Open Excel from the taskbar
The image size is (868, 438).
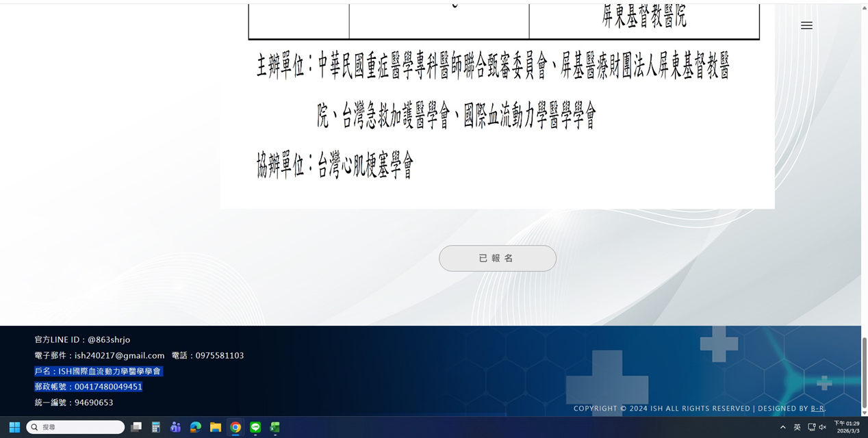275,427
